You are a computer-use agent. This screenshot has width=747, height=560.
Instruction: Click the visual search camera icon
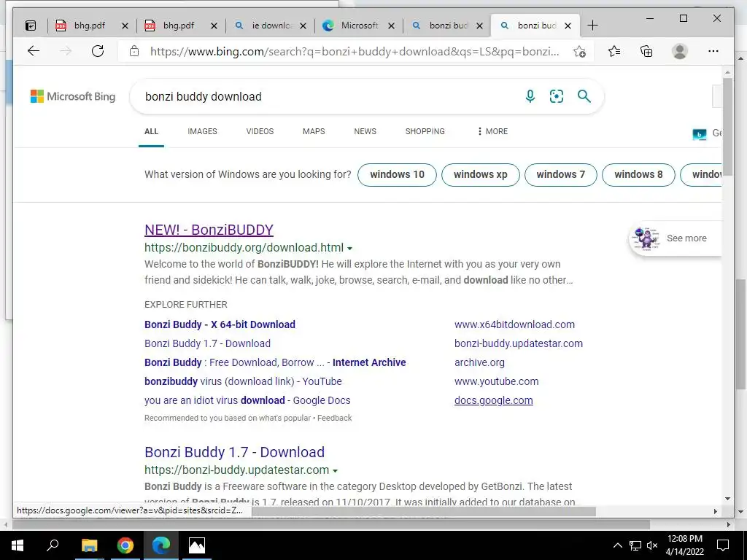557,96
